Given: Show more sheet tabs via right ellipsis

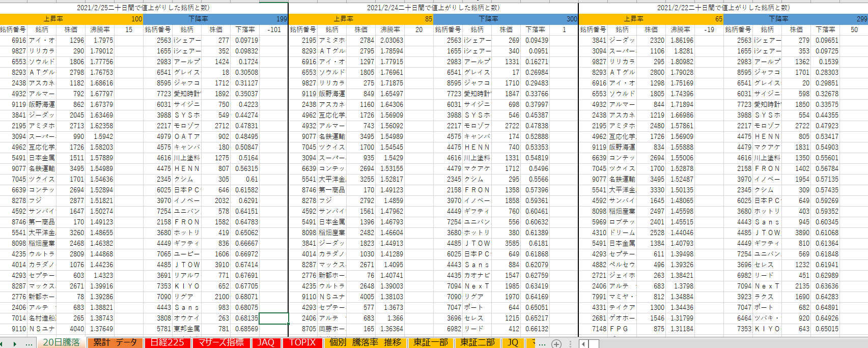Looking at the screenshot, I should coord(542,343).
